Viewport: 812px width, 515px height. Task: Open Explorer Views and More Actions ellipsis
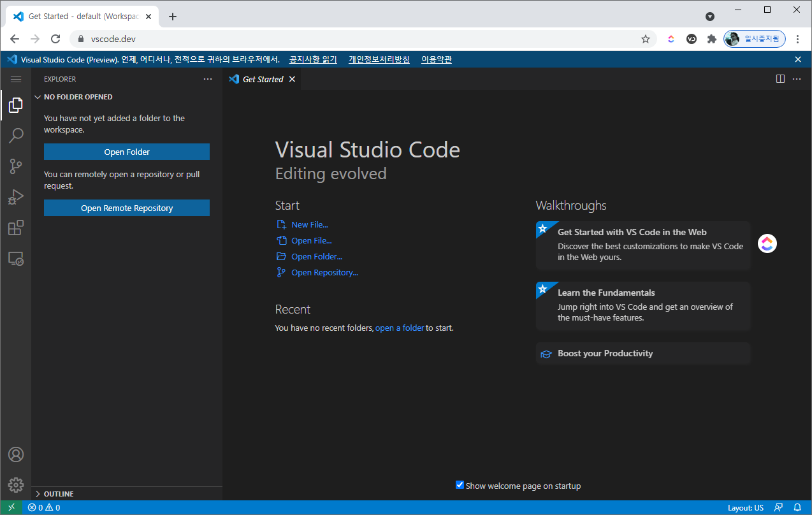(208, 79)
